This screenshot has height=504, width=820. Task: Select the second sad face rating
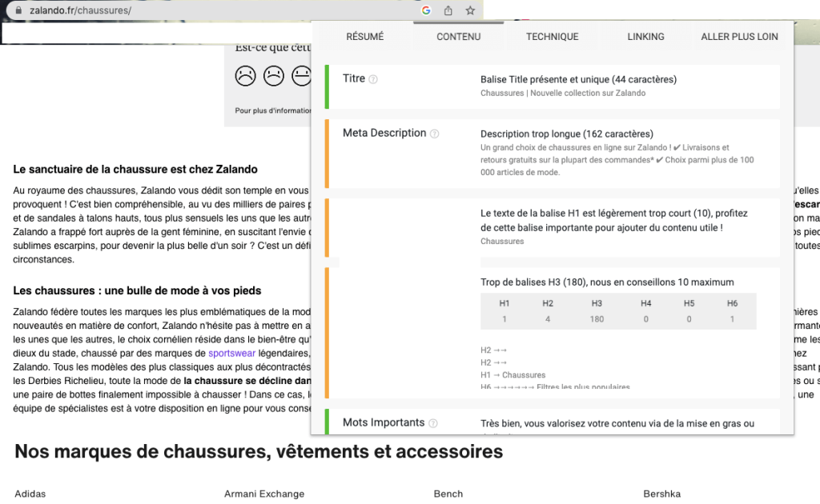[x=274, y=76]
